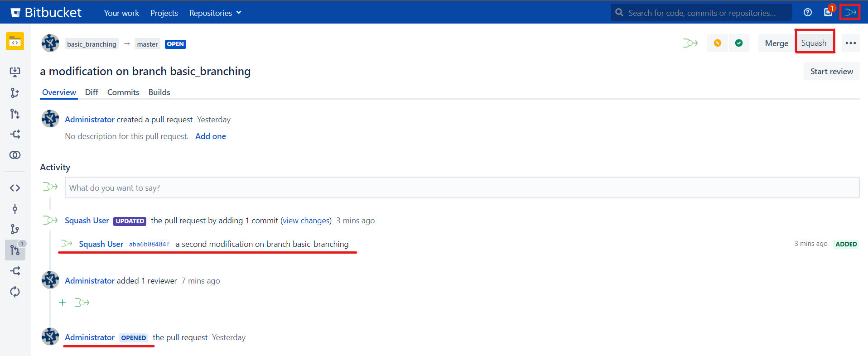Click the orange status icon button

[x=718, y=43]
